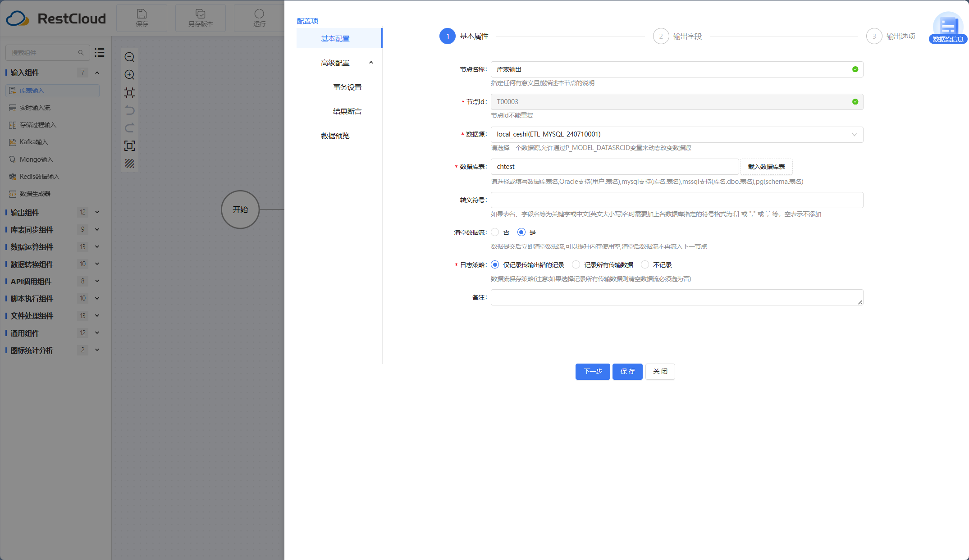The image size is (969, 560).
Task: Expand the 库表同步组件 category
Action: coord(97,229)
